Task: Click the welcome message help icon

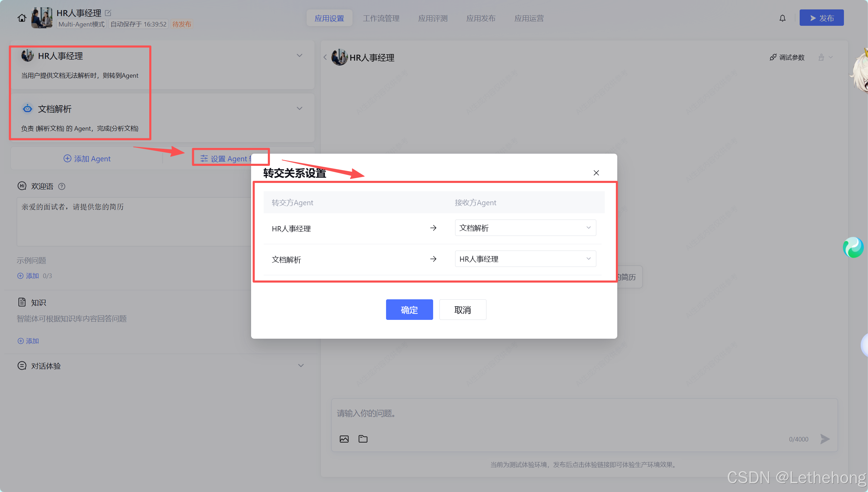Action: coord(62,186)
